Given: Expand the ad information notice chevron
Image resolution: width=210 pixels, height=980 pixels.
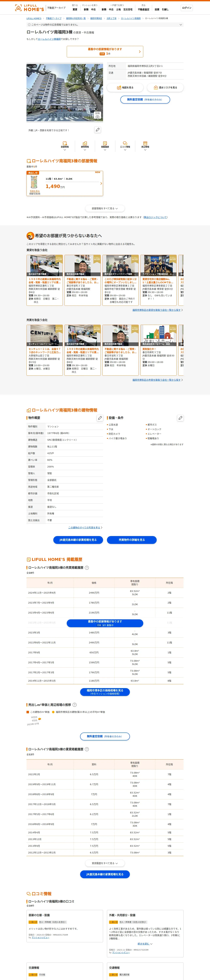Looking at the screenshot, I should coord(181,25).
